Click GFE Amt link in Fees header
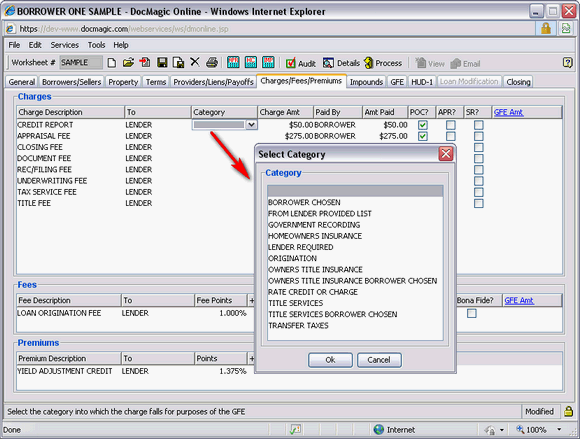580x439 pixels. point(519,300)
